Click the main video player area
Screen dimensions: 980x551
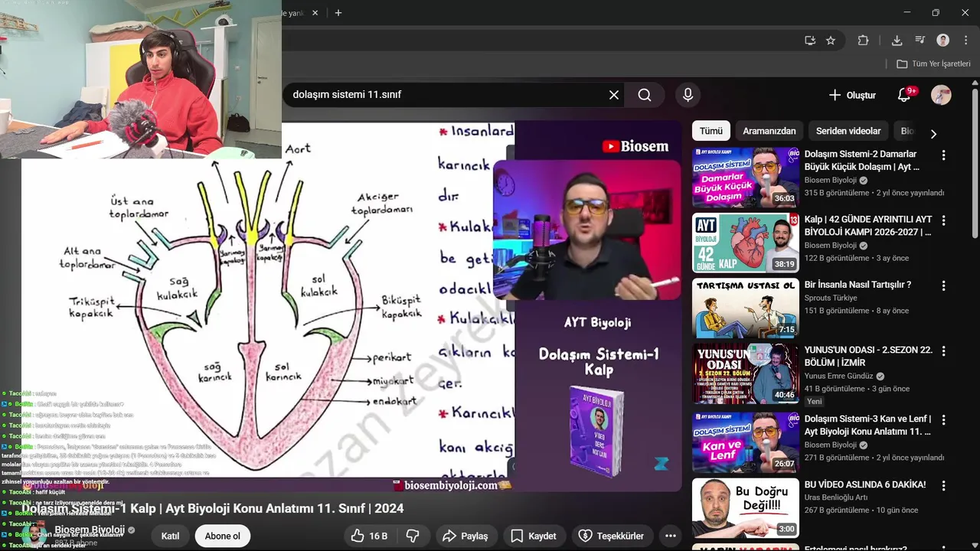coord(351,306)
